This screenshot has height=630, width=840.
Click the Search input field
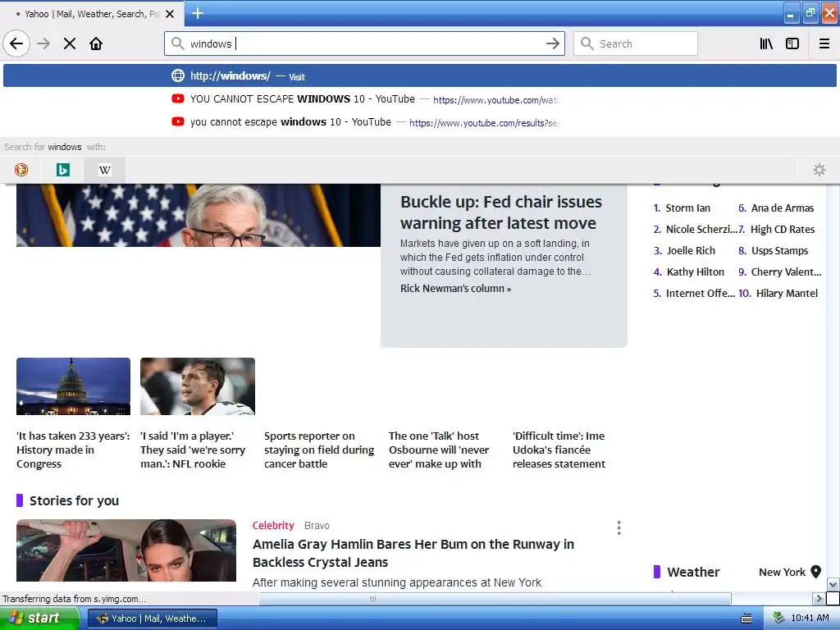point(636,43)
